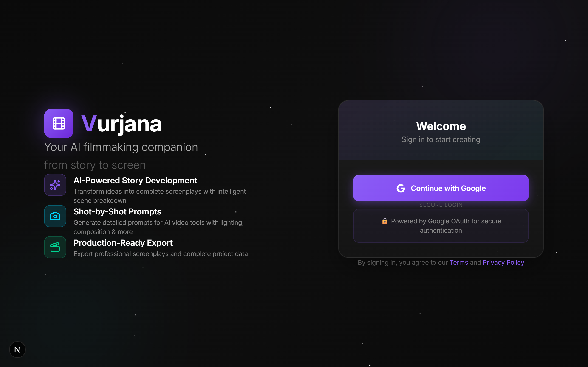Click the Sign in to start creating subtitle

(441, 139)
